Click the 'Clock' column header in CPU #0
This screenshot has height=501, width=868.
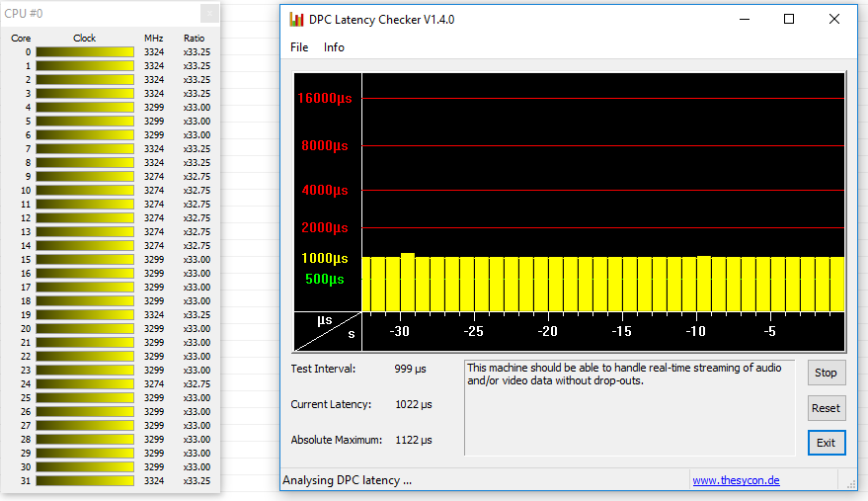point(84,39)
